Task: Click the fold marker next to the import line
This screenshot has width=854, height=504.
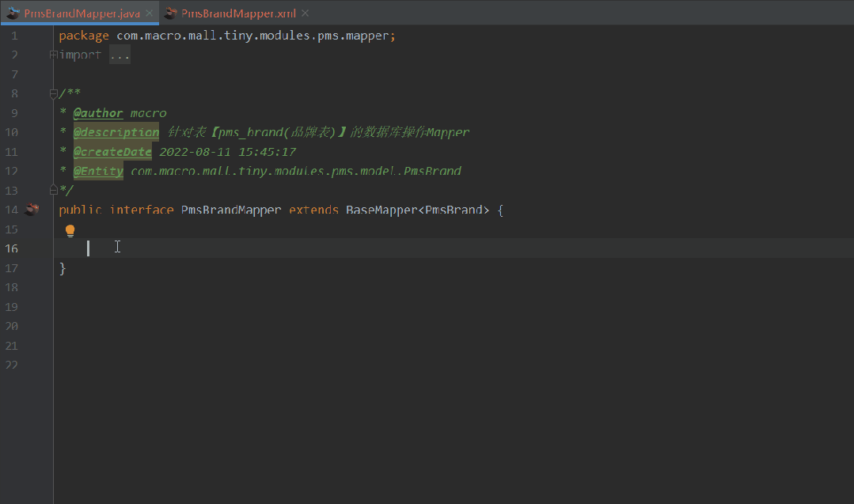Action: coord(52,54)
